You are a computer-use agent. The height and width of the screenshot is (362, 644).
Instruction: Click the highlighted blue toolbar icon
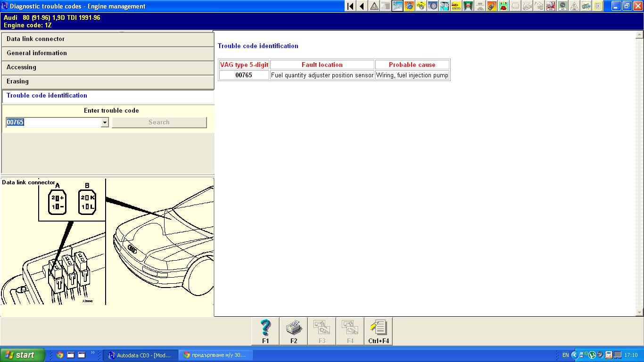[397, 6]
